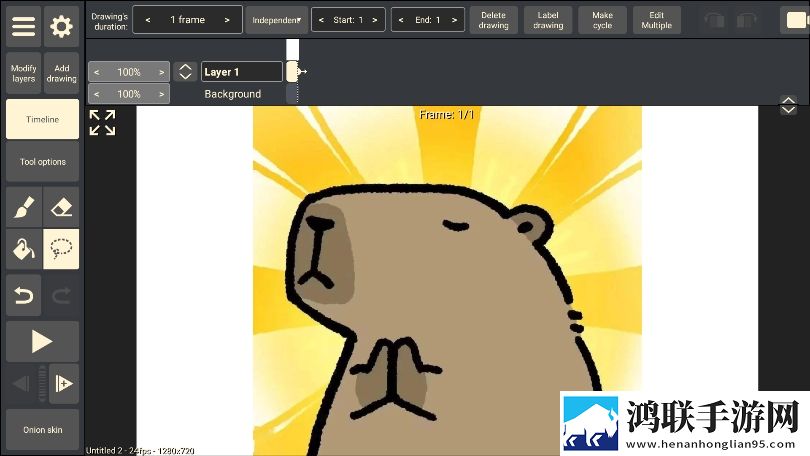Click the white playhead marker above the timeline
Viewport: 810px width, 456px height.
coord(292,50)
